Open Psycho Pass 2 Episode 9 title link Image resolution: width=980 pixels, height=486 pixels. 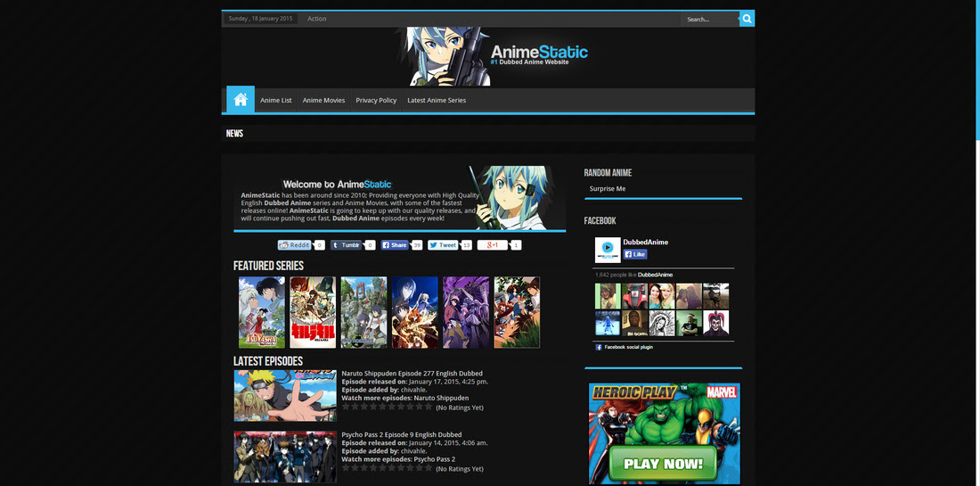(x=402, y=434)
